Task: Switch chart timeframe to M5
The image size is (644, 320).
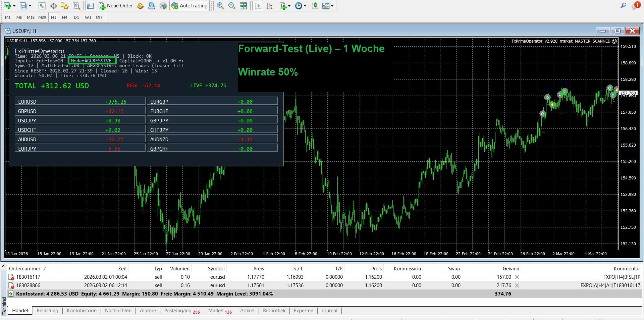Action: click(x=19, y=17)
